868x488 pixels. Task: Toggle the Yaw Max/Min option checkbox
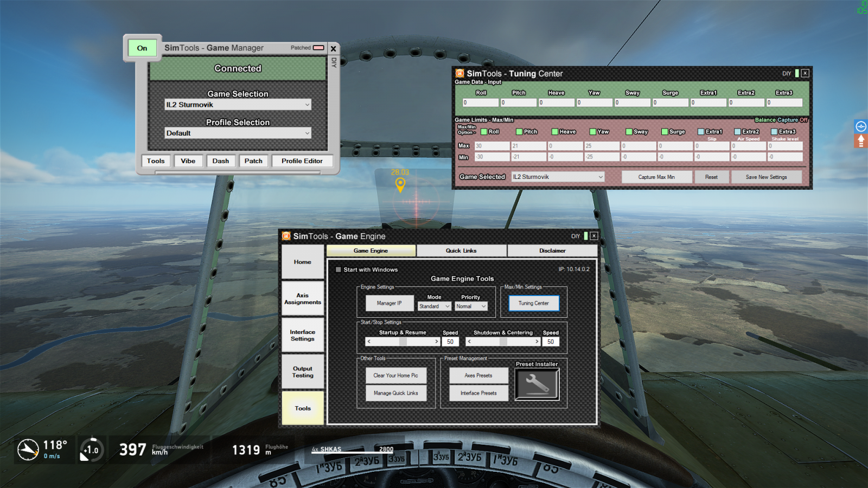click(593, 132)
